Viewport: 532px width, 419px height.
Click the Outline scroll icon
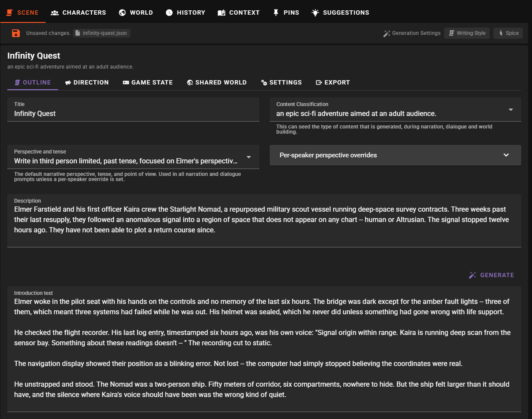click(17, 82)
